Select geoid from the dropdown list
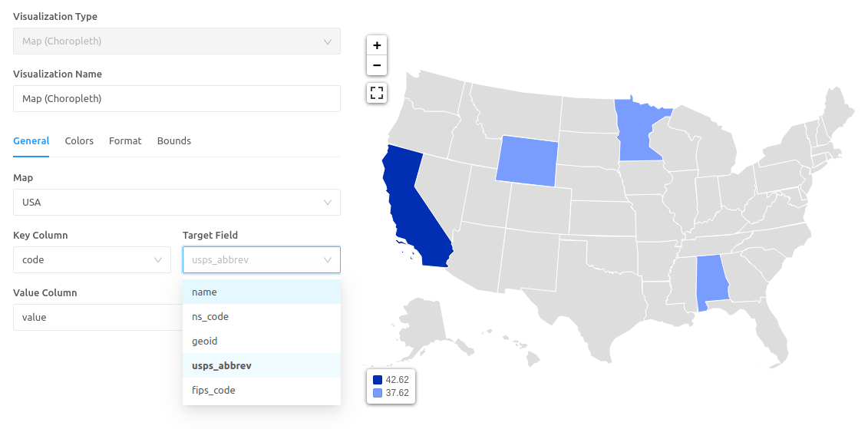Screen dimensions: 868x429 [x=261, y=341]
